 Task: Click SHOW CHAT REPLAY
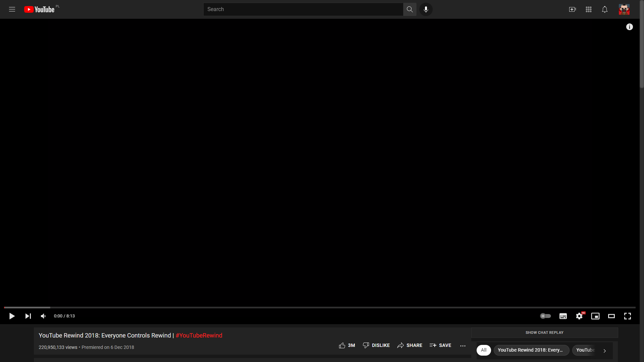544,333
